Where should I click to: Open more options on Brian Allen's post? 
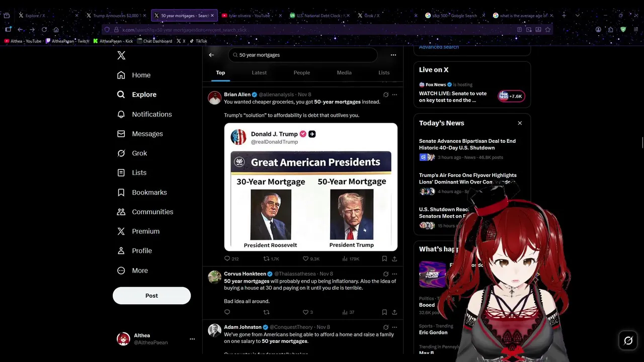click(x=394, y=95)
